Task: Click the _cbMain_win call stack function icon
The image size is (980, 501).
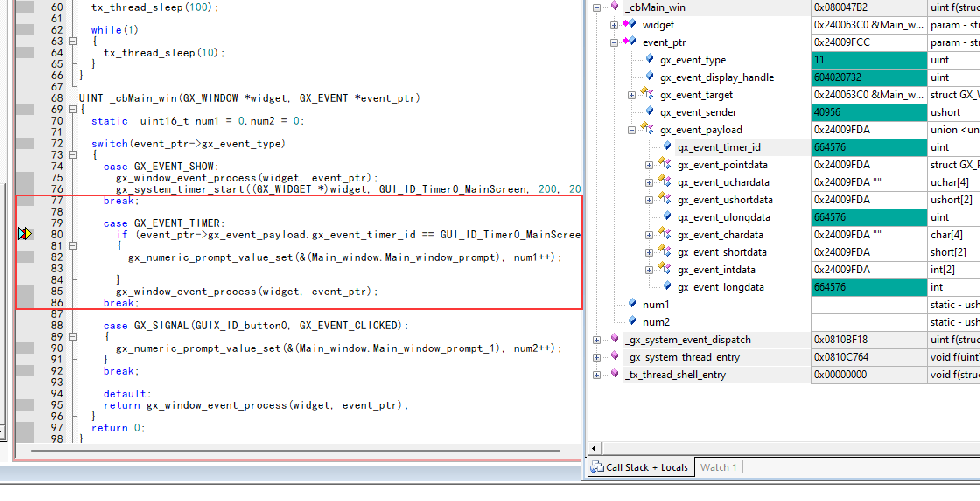Action: 615,6
